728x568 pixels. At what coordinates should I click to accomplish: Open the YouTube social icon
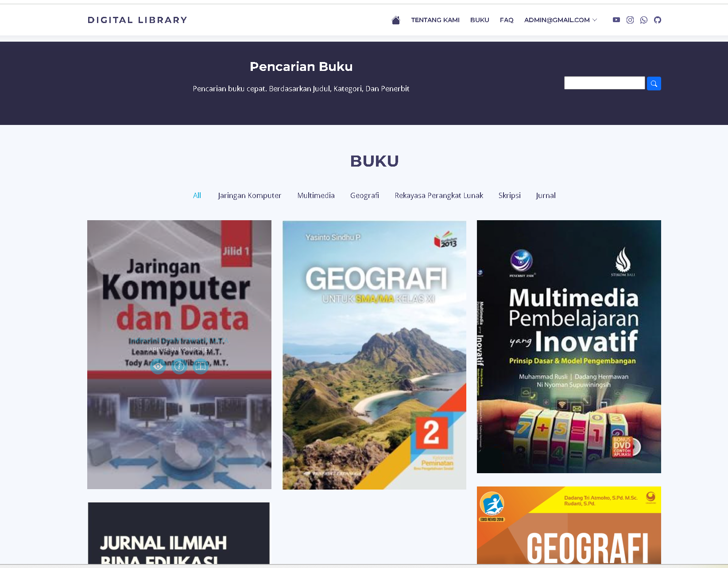pos(616,20)
